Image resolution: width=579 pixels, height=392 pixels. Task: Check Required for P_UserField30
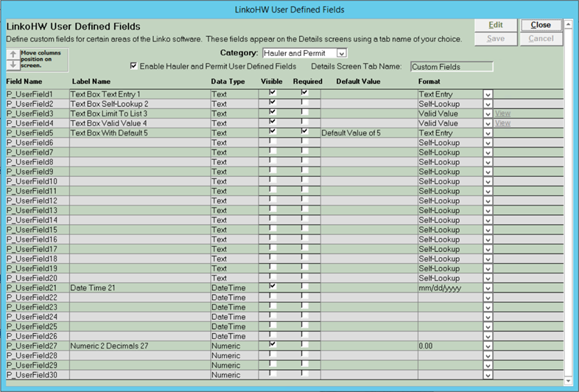pos(305,373)
